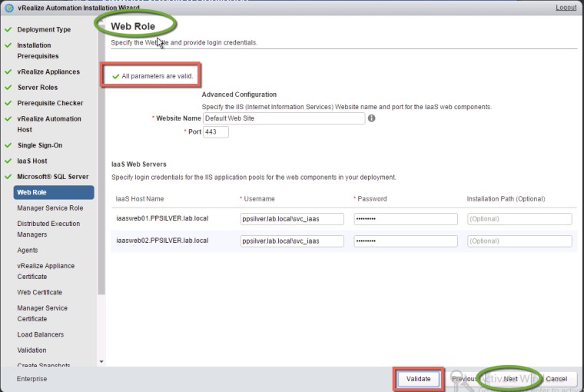Click the iaasweb02.PPSILVER.lab.local host name
This screenshot has width=584, height=392.
click(x=162, y=241)
